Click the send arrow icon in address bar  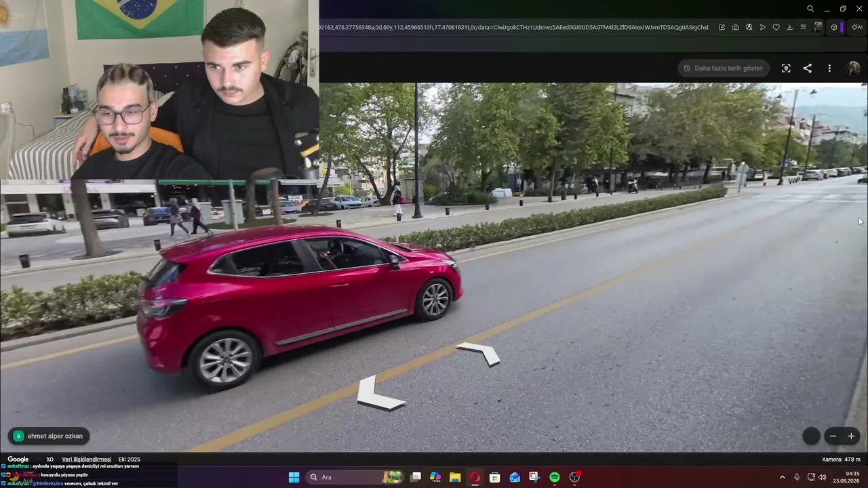(x=763, y=27)
